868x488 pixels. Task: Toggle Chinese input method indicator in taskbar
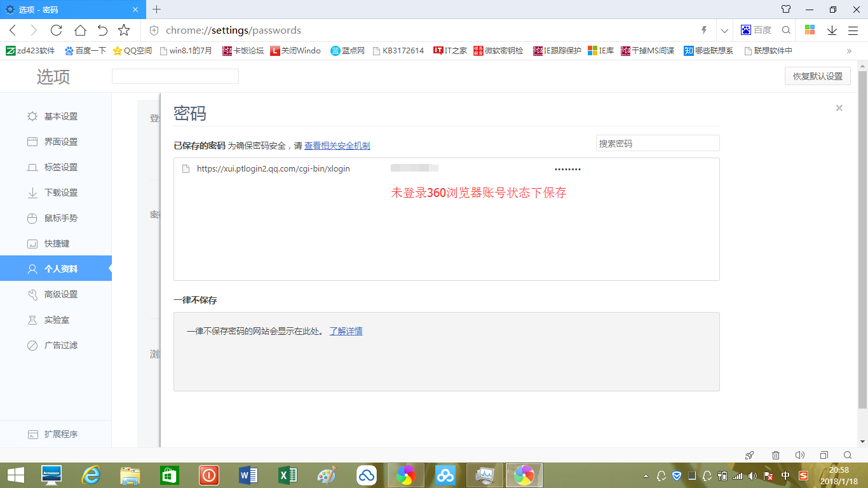coord(784,475)
